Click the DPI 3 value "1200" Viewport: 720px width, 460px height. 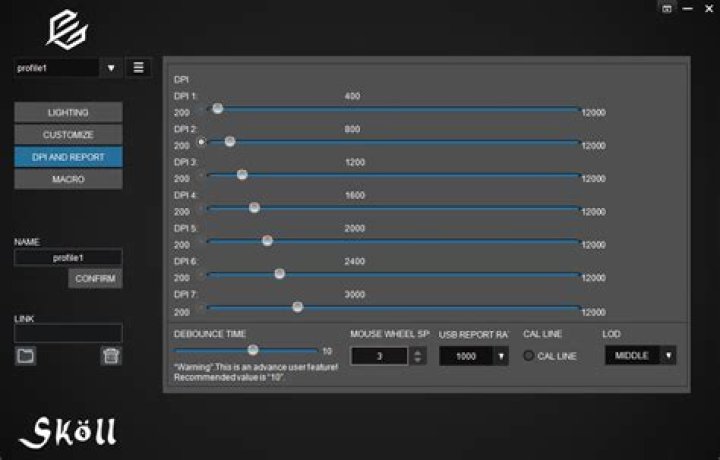coord(355,162)
